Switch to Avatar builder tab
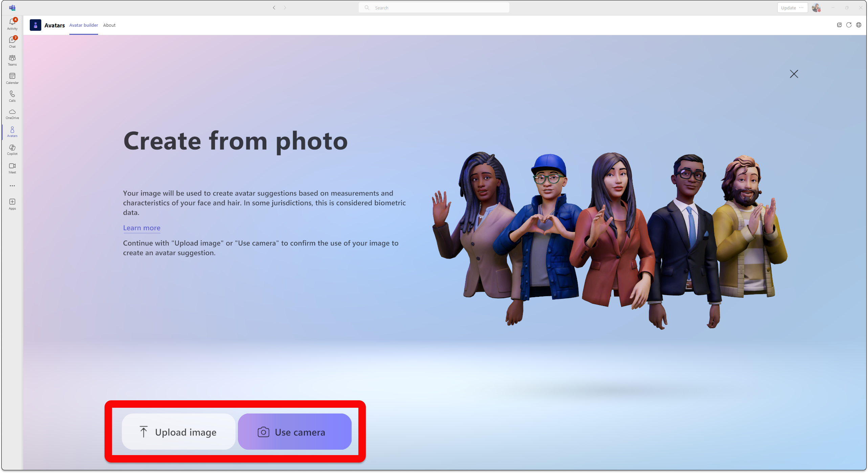 coord(83,25)
